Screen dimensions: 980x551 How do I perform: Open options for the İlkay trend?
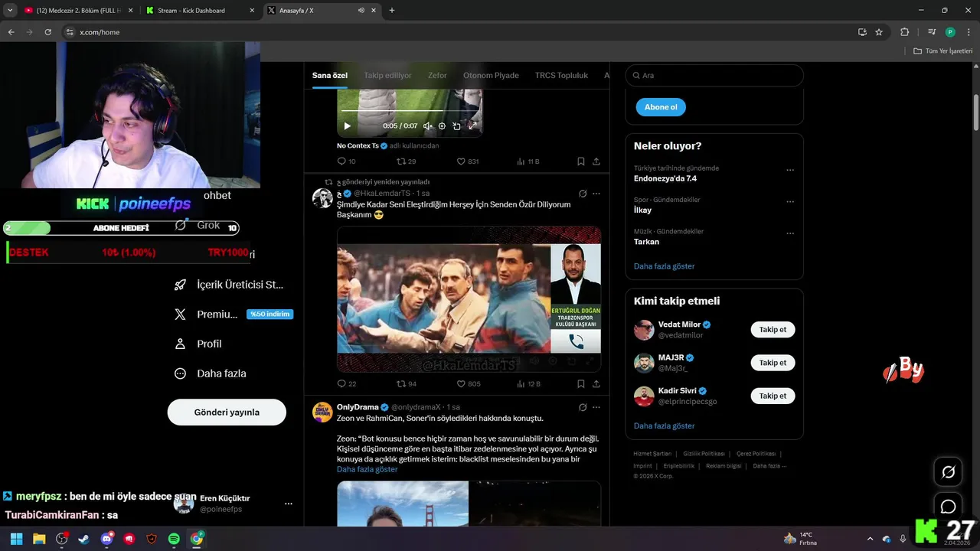pos(790,202)
